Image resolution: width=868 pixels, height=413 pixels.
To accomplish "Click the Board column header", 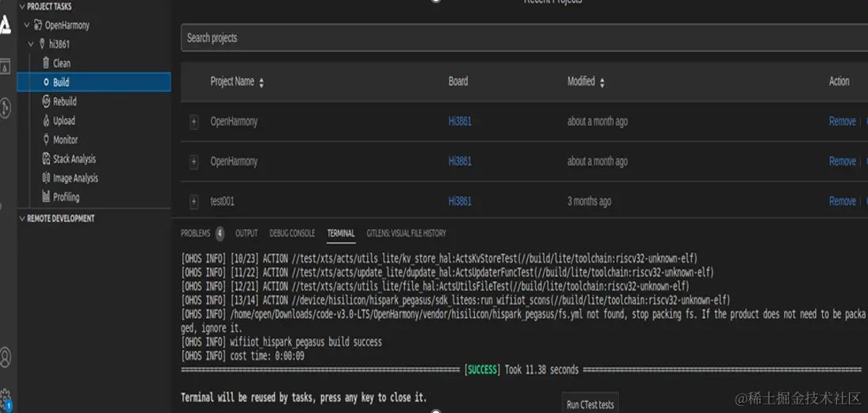I will pos(458,82).
